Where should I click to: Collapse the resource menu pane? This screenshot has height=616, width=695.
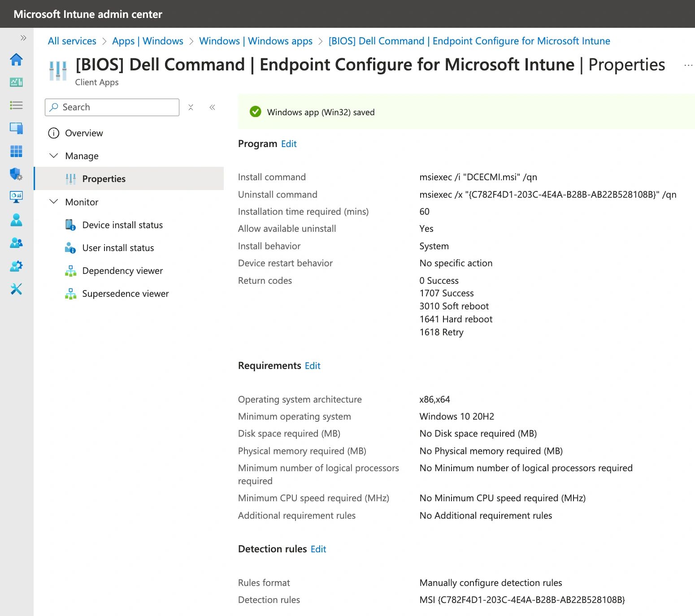212,107
